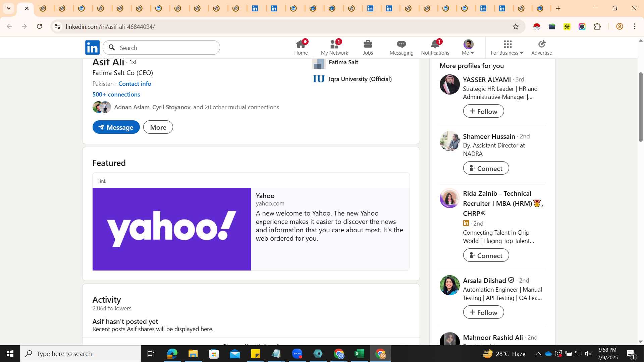
Task: Follow YASSER ALYAMI
Action: (x=483, y=111)
